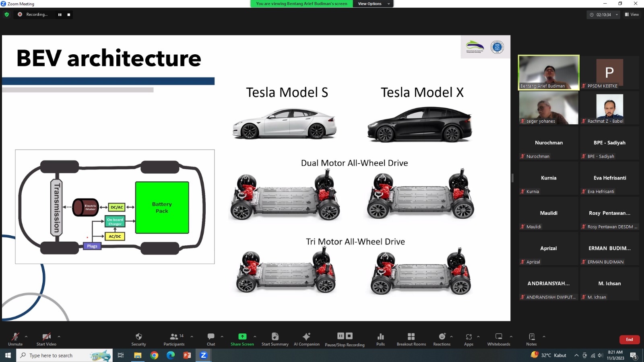Open Breakout Rooms

click(x=411, y=339)
